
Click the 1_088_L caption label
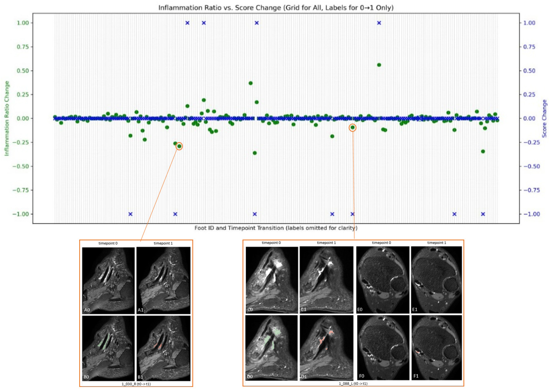[x=353, y=384]
